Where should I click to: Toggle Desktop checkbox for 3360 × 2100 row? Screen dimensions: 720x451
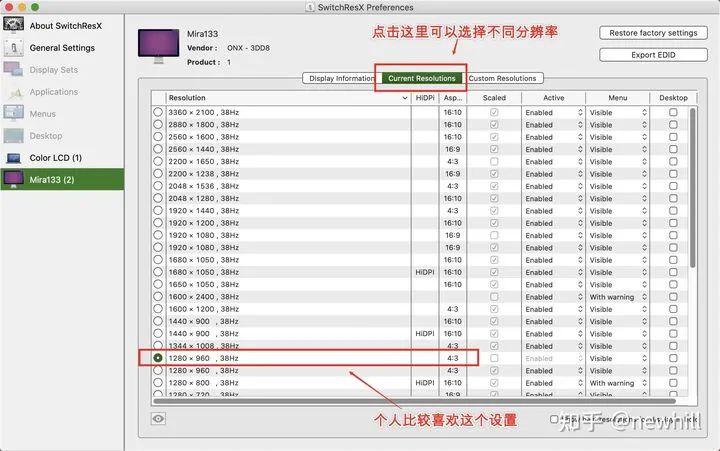(673, 112)
